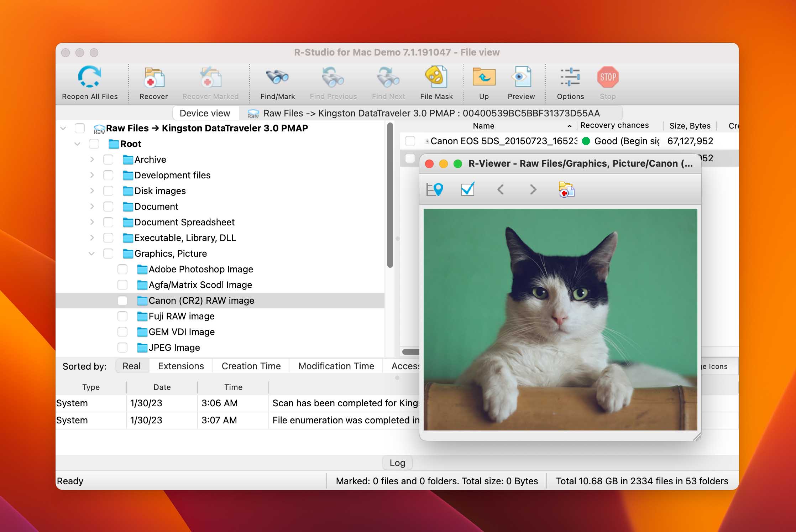Viewport: 796px width, 532px height.
Task: Tick the Canon EOS 5DS file checkbox
Action: pos(410,141)
